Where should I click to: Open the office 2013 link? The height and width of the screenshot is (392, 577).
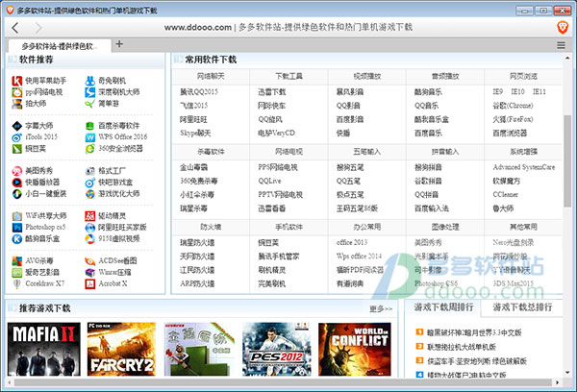tap(352, 243)
